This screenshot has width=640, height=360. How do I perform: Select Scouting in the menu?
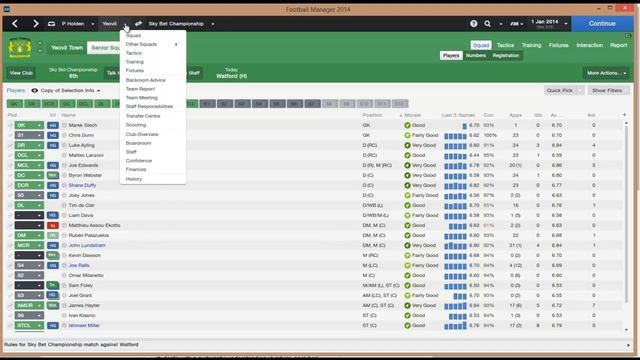136,125
